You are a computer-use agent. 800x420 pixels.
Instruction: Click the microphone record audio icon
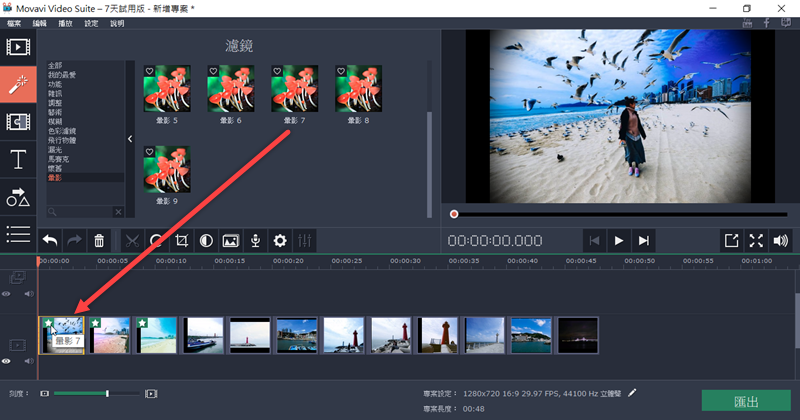(x=256, y=241)
